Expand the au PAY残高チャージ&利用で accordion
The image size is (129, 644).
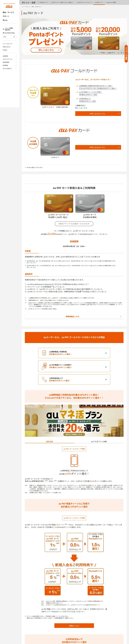(74, 366)
